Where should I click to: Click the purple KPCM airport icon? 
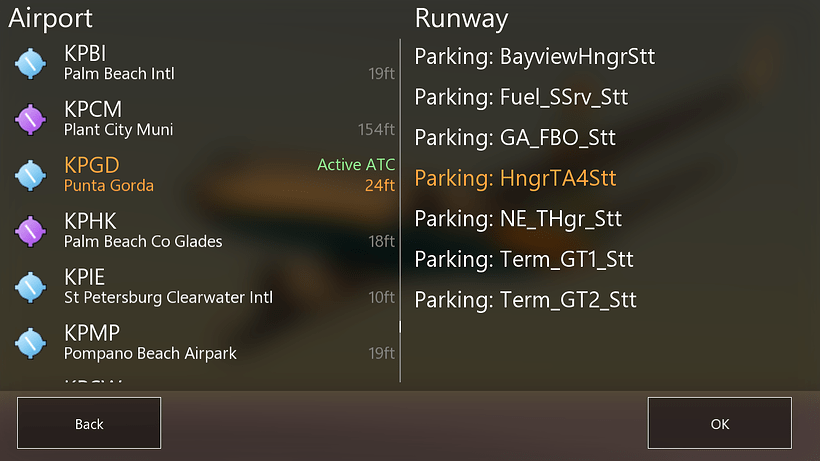tap(30, 119)
